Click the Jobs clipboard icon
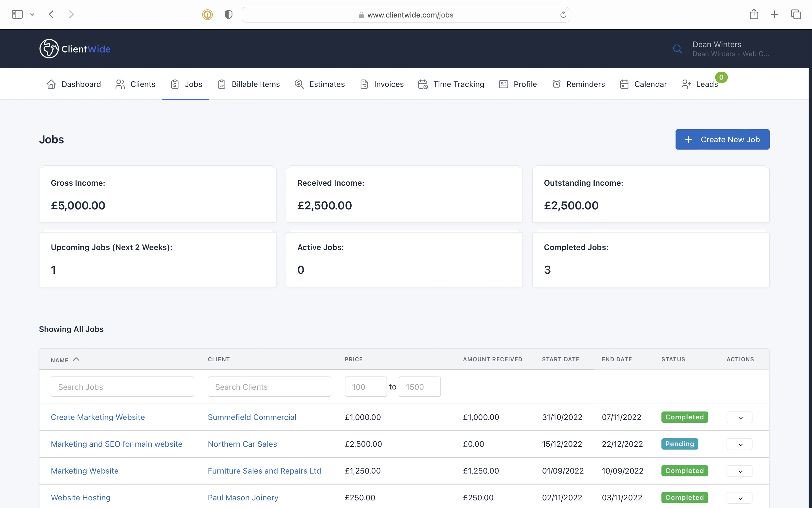This screenshot has width=812, height=508. tap(175, 84)
